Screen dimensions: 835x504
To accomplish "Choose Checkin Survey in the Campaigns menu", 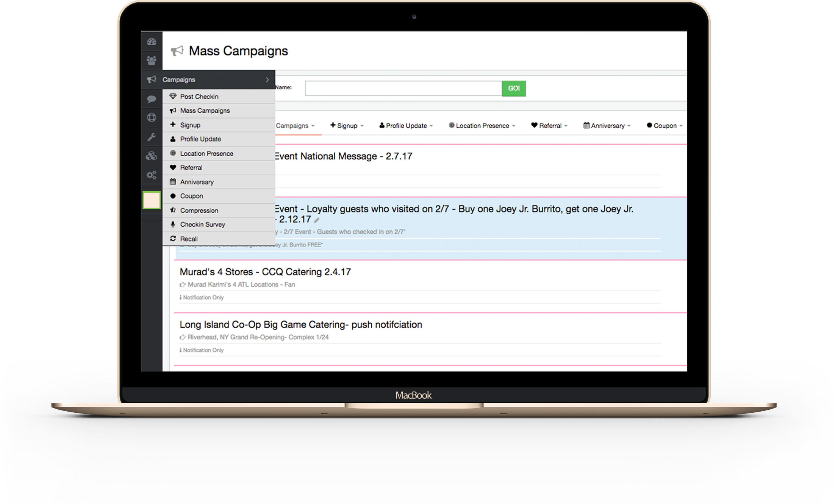I will (203, 224).
